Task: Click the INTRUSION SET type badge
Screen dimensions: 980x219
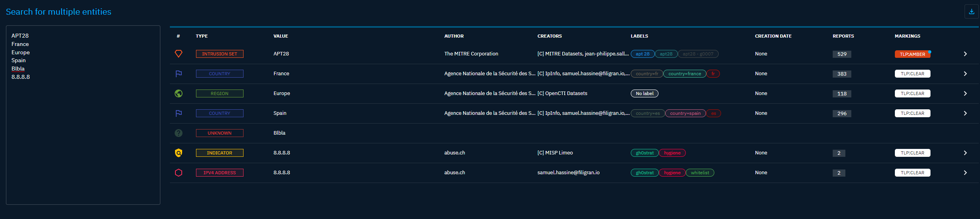Action: click(x=219, y=54)
